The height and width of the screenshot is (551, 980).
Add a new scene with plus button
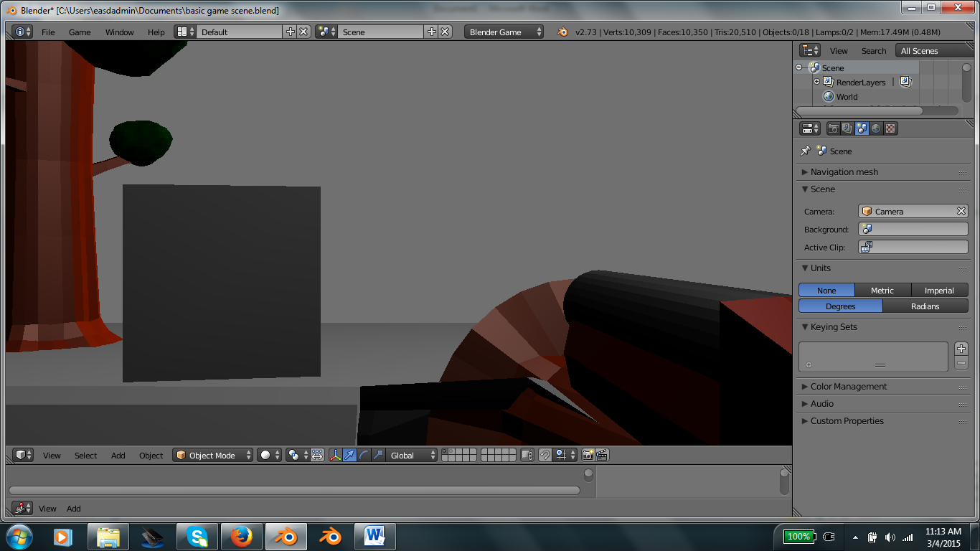[431, 32]
